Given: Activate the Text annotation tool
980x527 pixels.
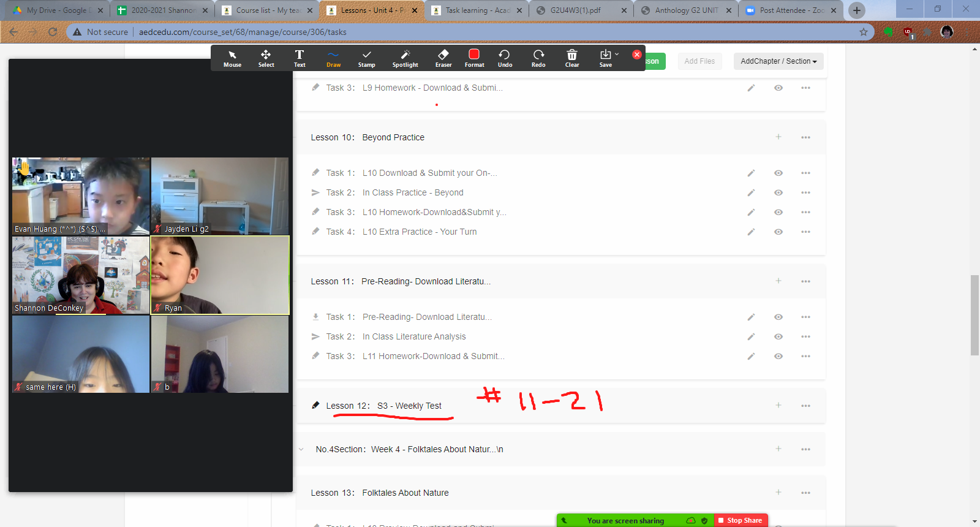Looking at the screenshot, I should pyautogui.click(x=300, y=58).
